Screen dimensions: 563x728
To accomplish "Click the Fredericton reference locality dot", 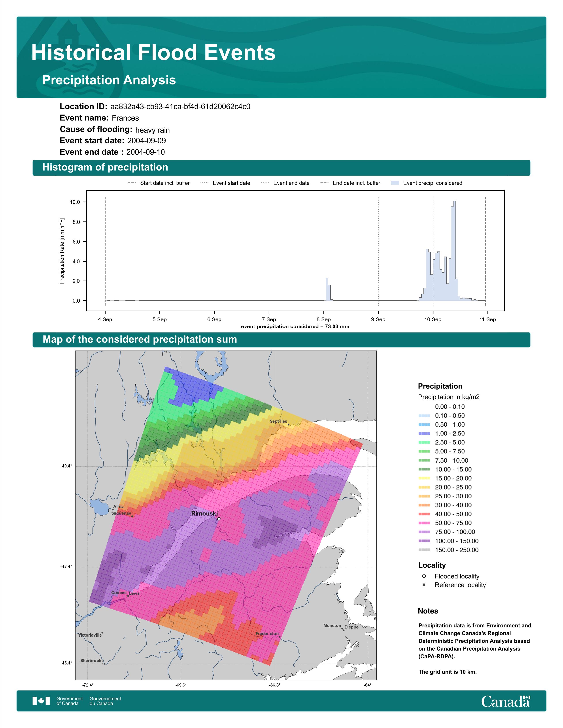I will tap(280, 637).
